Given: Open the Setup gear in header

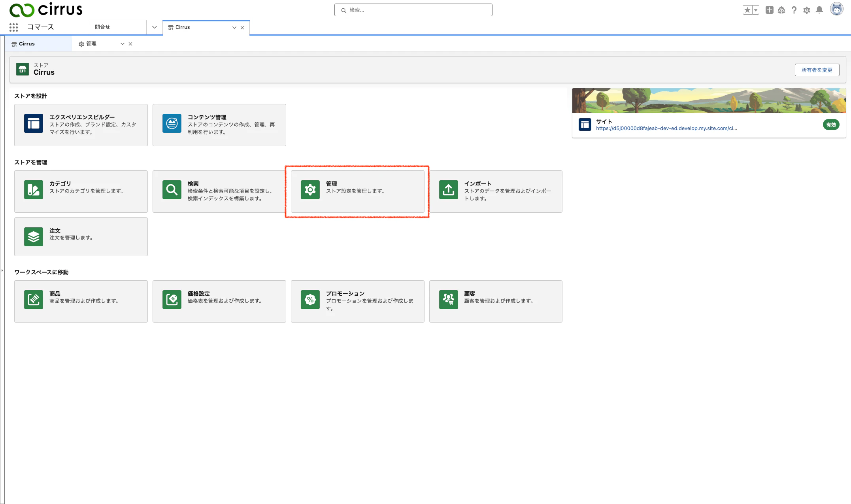Looking at the screenshot, I should [807, 10].
